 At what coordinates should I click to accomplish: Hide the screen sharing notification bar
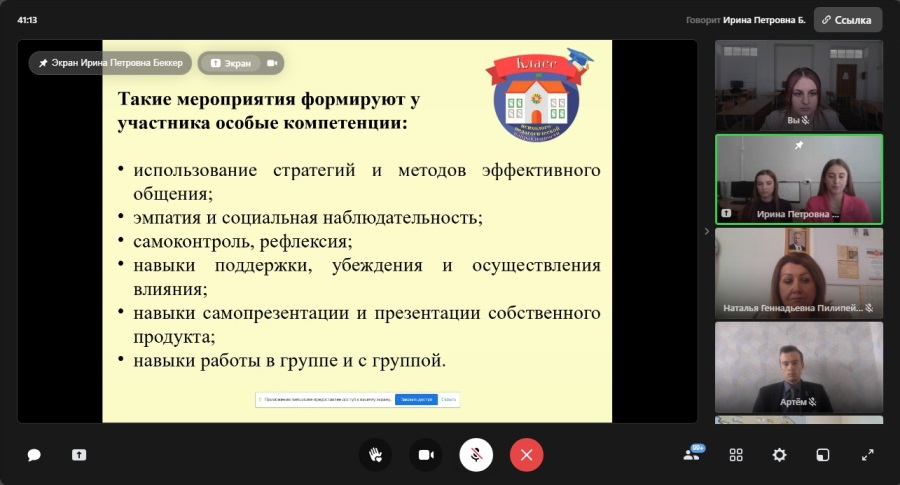pos(449,400)
